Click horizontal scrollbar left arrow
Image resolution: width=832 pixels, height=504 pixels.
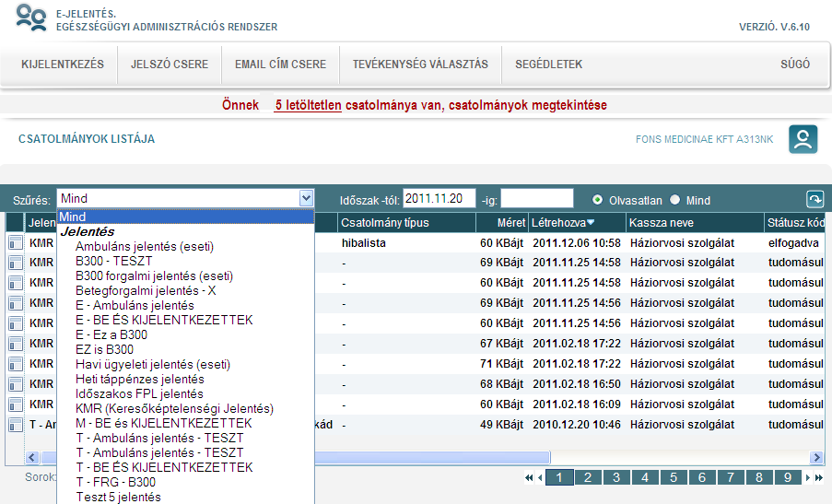coord(32,457)
